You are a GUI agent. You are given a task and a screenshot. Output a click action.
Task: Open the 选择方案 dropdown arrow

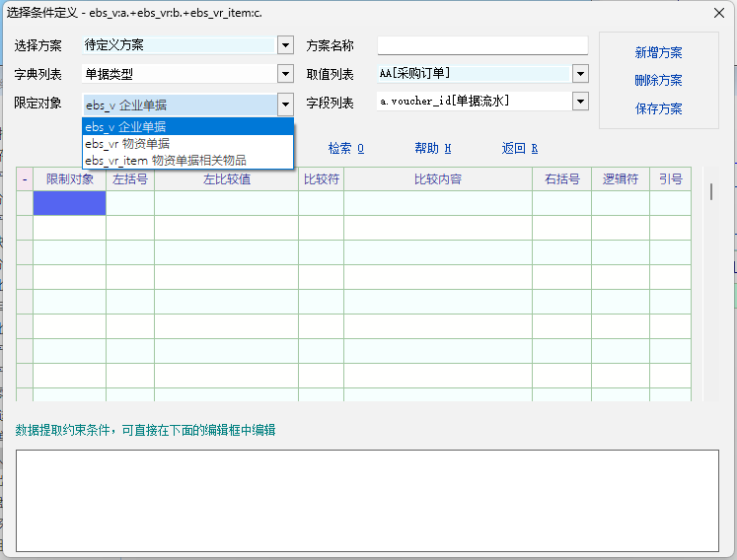[285, 45]
